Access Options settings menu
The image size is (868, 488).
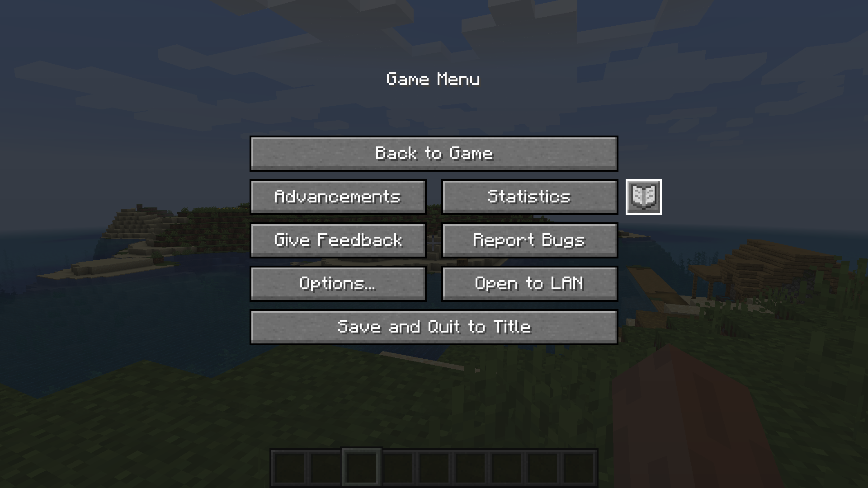(x=338, y=283)
